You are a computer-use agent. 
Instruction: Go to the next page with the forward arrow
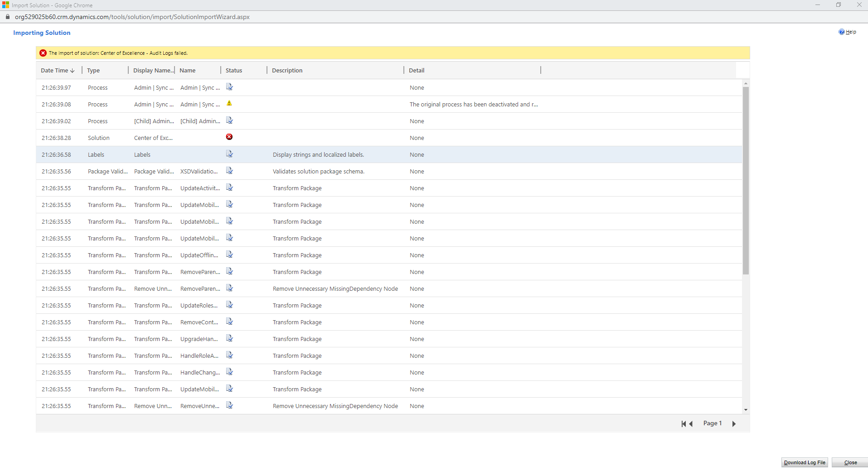734,423
